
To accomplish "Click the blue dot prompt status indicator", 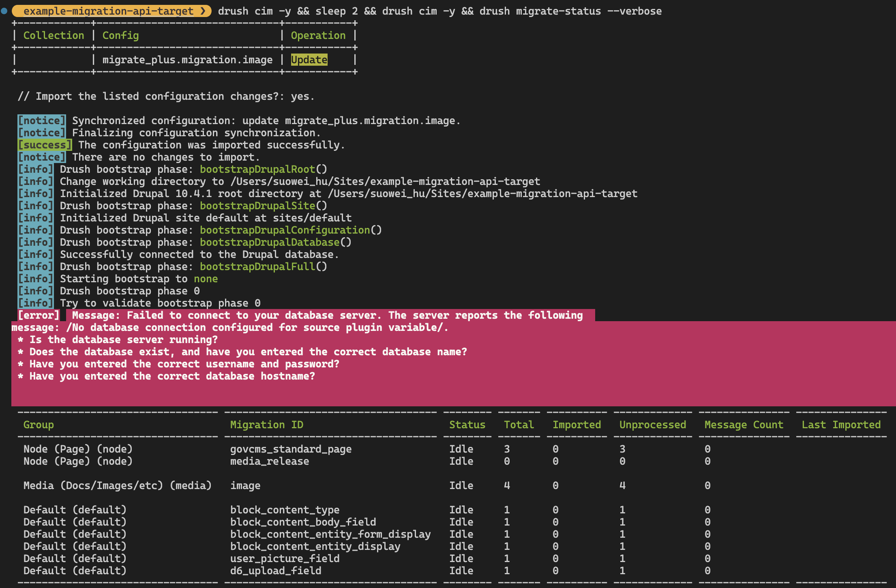I will point(4,11).
